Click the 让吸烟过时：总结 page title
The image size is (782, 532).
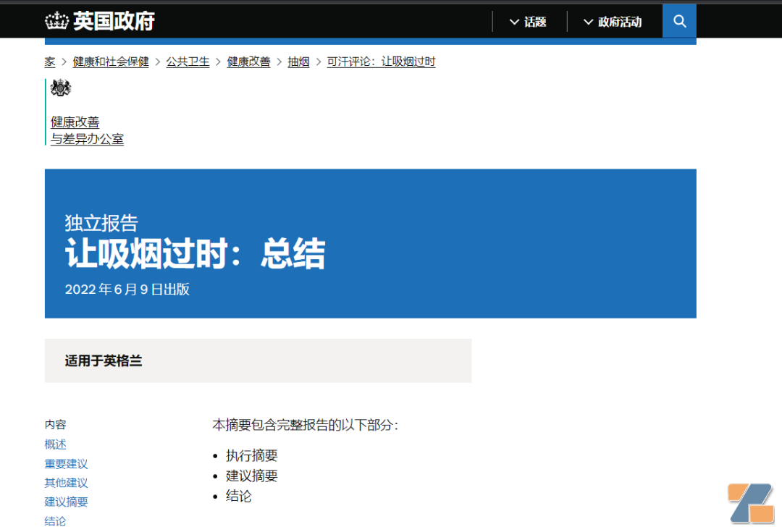point(195,254)
